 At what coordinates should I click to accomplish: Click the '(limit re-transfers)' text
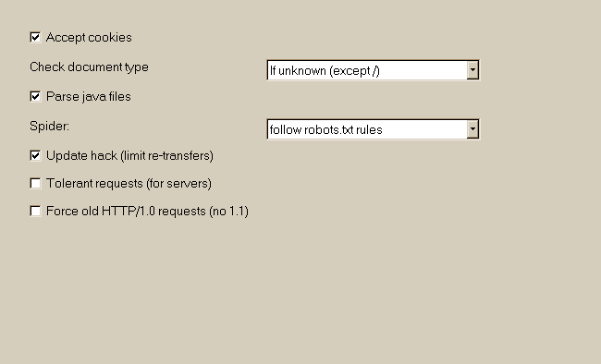[166, 156]
